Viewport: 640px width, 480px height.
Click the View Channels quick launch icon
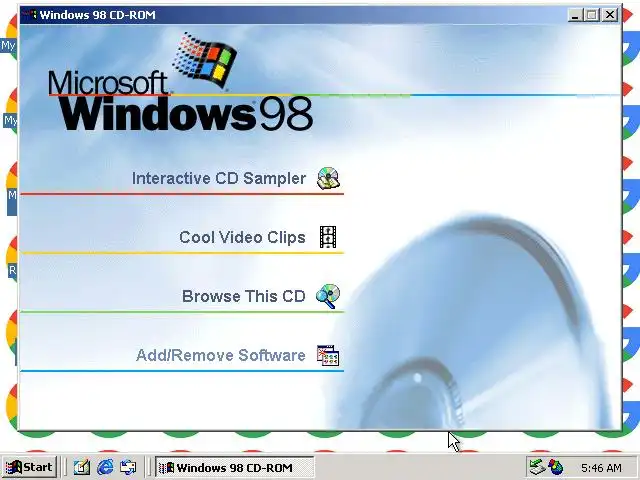pos(128,467)
